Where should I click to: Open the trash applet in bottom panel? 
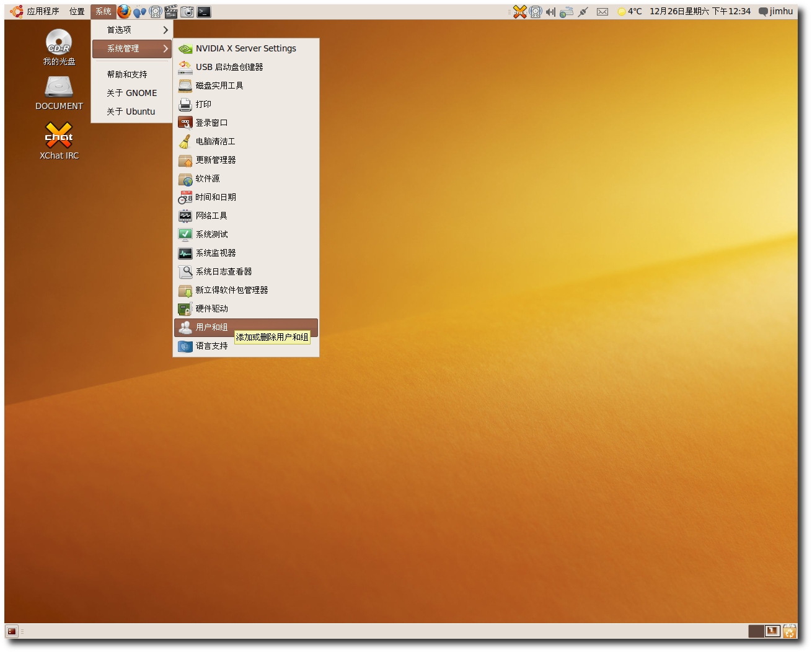pos(789,631)
